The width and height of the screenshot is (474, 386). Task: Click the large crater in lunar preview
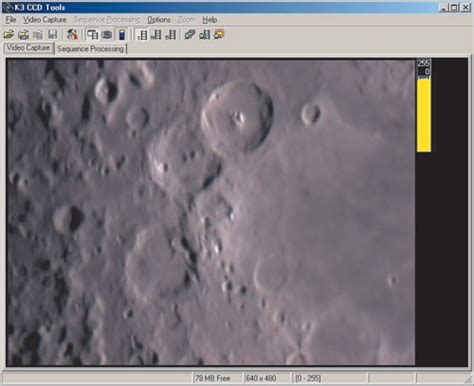pos(237,116)
